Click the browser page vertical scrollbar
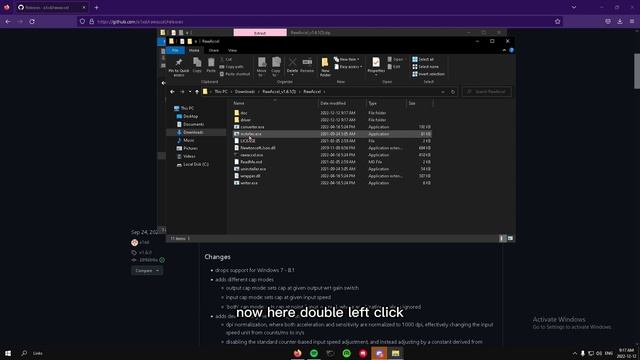640x360 pixels. pyautogui.click(x=637, y=71)
